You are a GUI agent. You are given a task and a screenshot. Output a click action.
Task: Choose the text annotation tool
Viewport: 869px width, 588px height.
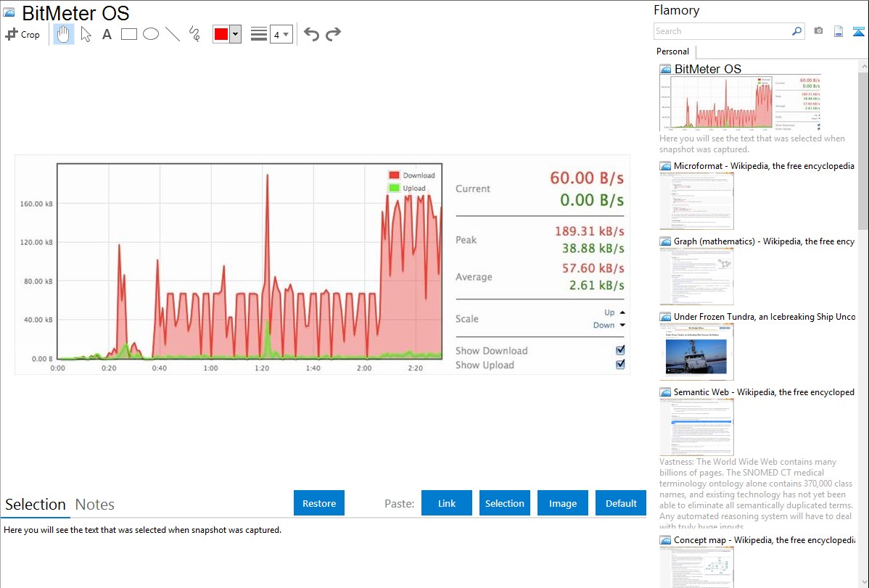coord(107,34)
